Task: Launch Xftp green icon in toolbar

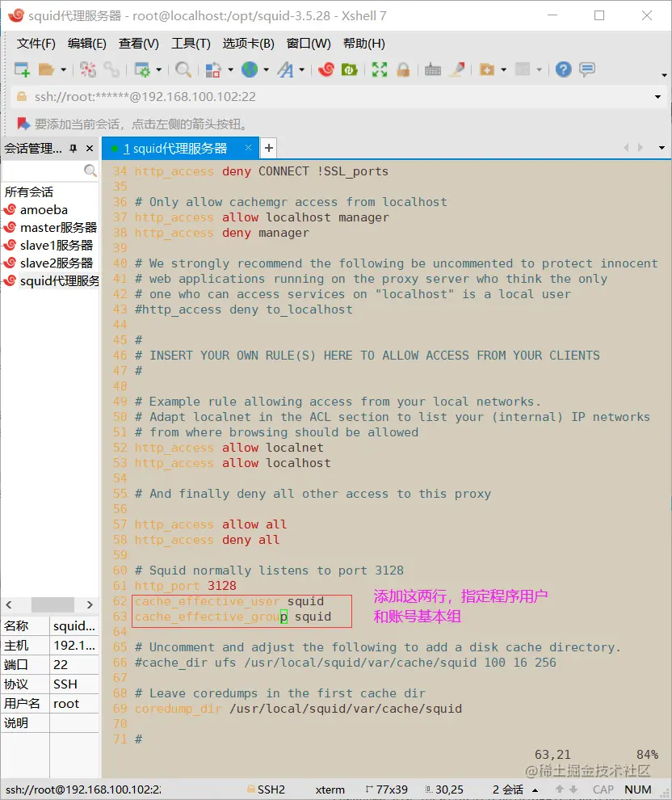Action: tap(350, 69)
